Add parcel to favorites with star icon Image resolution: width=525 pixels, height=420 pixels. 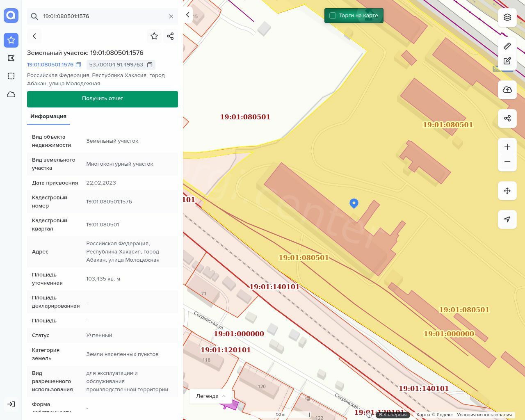tap(154, 36)
